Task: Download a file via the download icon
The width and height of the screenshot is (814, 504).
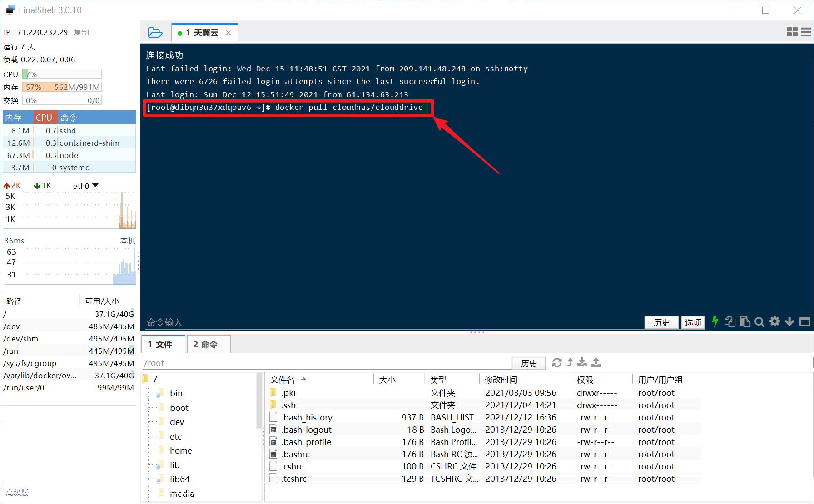Action: point(582,362)
